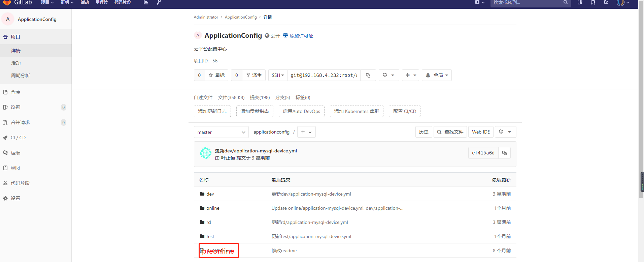
Task: Open 合并请求 in the sidebar
Action: click(x=36, y=122)
